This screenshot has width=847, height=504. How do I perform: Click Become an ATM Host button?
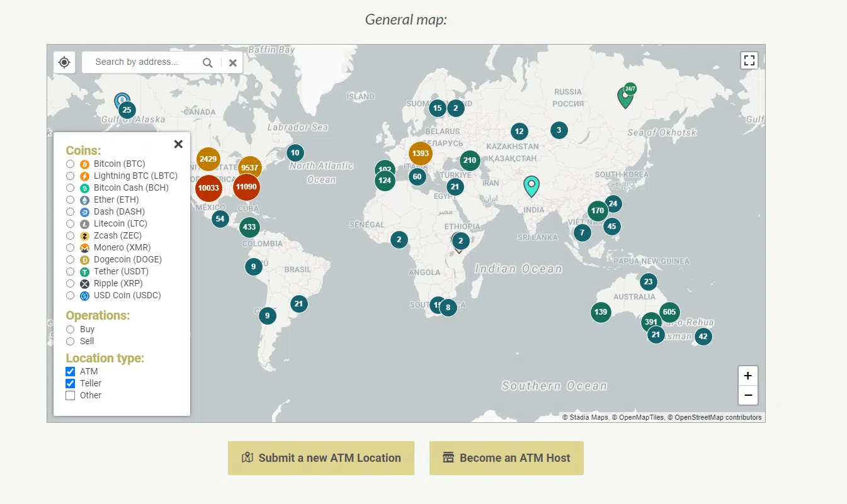[x=506, y=458]
